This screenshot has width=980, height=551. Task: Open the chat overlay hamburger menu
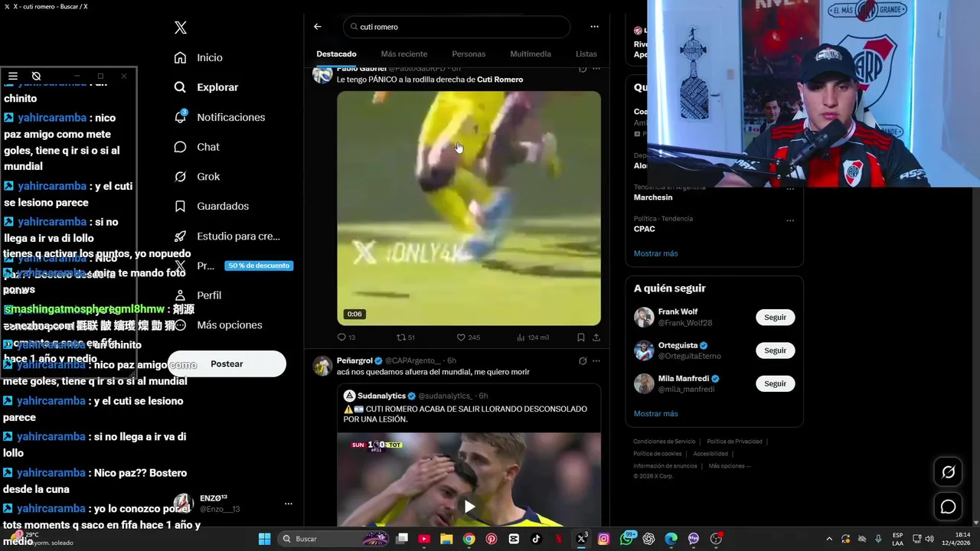(13, 76)
